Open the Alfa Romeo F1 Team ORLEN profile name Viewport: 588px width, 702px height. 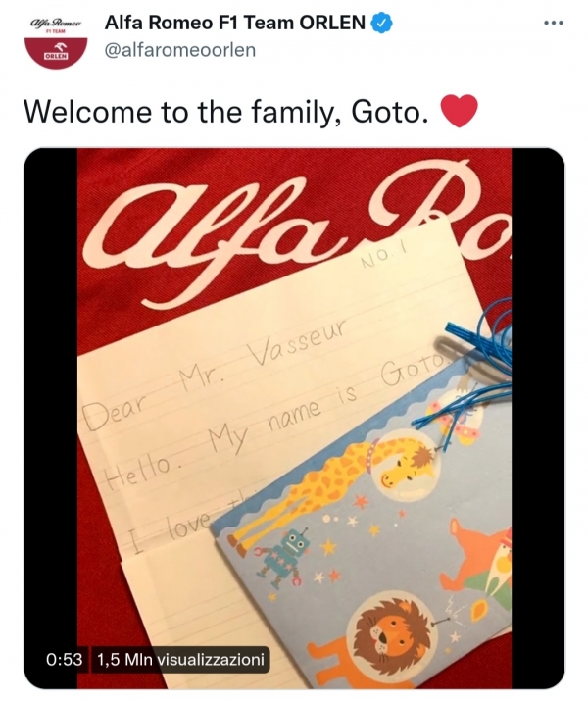[234, 23]
